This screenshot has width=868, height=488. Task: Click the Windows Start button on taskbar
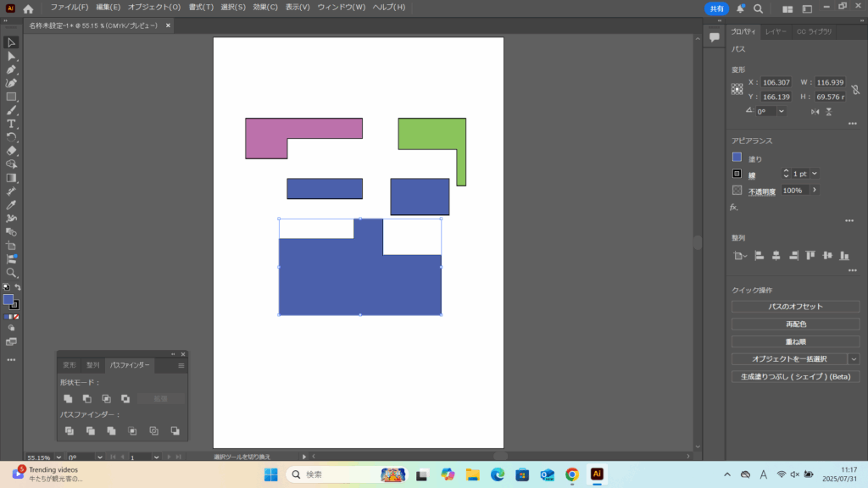[270, 474]
